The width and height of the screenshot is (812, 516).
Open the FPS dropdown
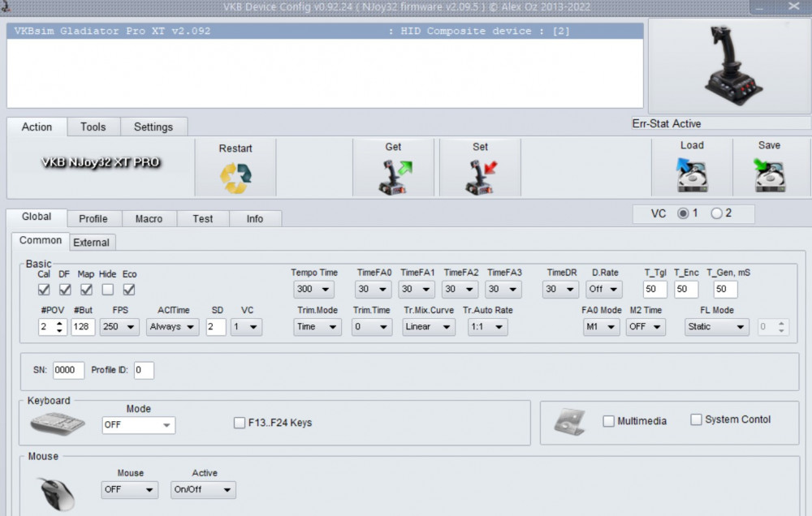point(119,327)
